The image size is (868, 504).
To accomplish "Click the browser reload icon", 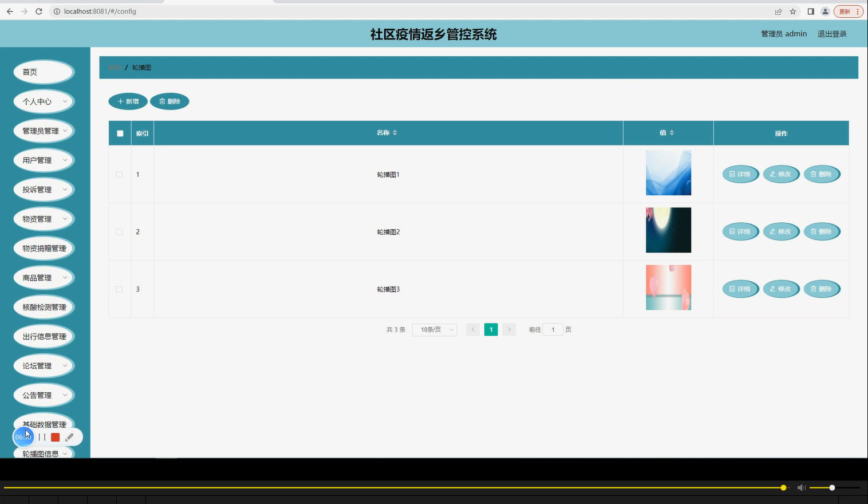I will (x=38, y=11).
